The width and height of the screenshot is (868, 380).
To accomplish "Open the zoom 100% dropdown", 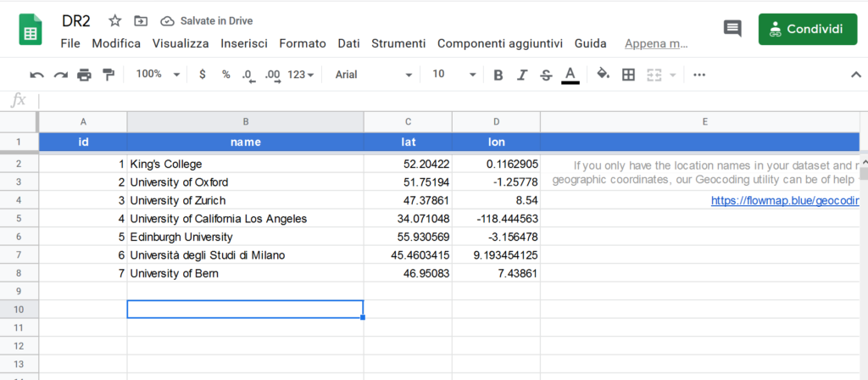I will [158, 75].
